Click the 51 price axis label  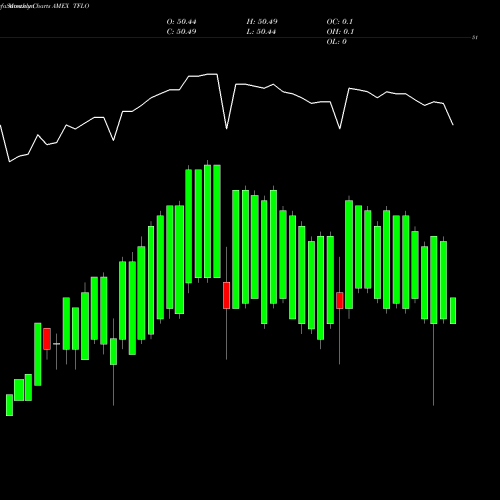(475, 38)
